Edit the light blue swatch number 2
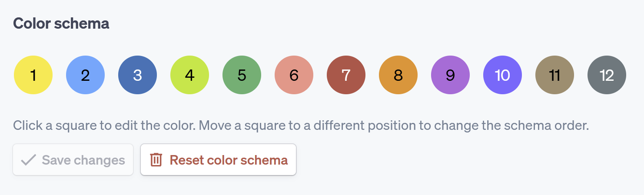The height and width of the screenshot is (195, 644). pyautogui.click(x=85, y=75)
